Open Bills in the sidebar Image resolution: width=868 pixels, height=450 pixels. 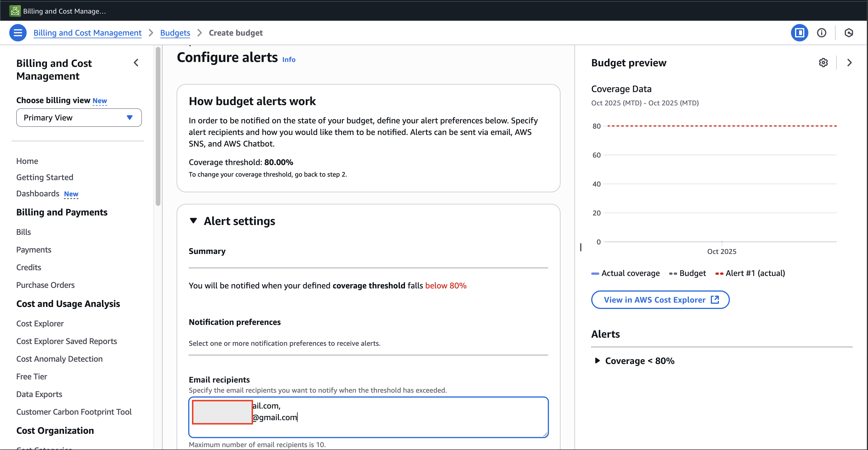[23, 232]
